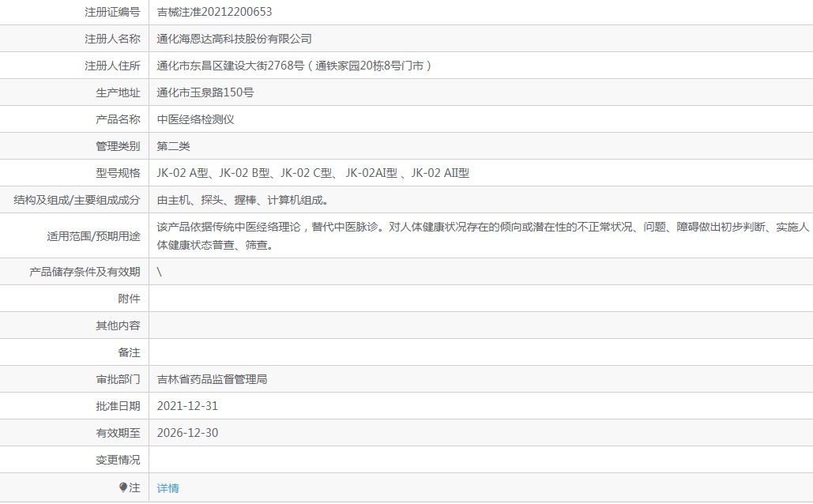Click the 注册人名称 label
The image size is (813, 504).
click(x=112, y=39)
